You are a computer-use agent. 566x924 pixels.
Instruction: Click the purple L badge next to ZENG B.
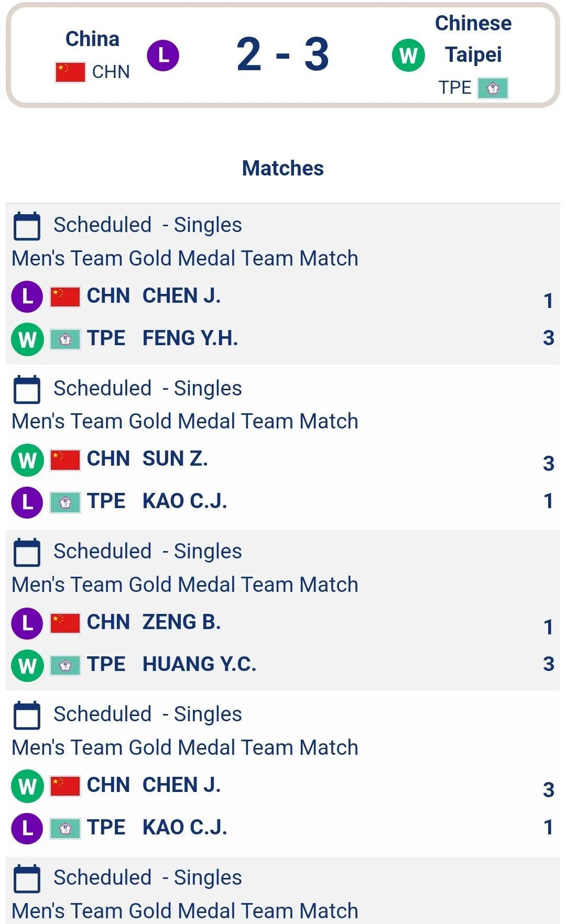pos(27,623)
